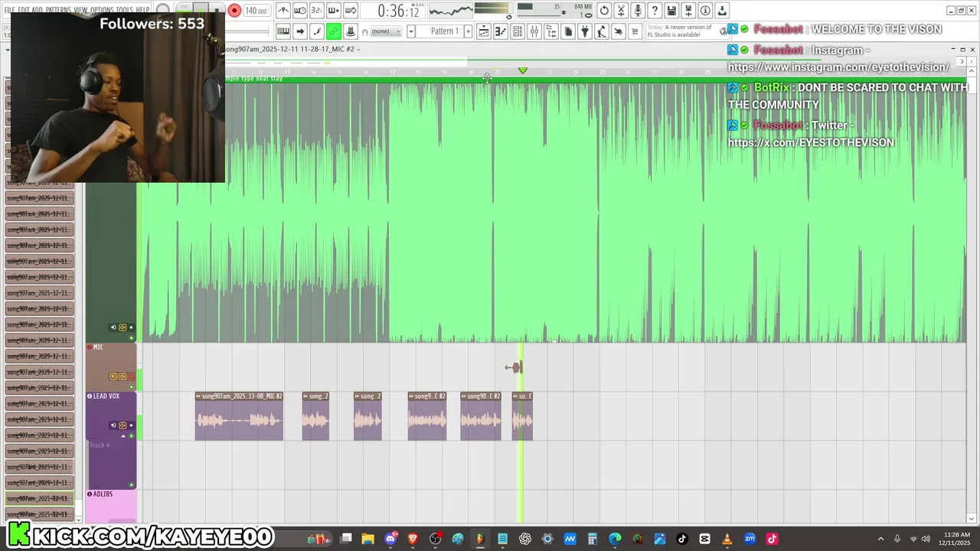
Task: Toggle the 3.2. recording countdown
Action: pyautogui.click(x=317, y=11)
